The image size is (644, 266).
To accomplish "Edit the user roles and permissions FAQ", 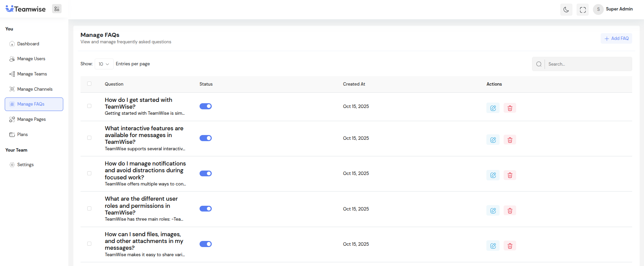I will point(493,210).
